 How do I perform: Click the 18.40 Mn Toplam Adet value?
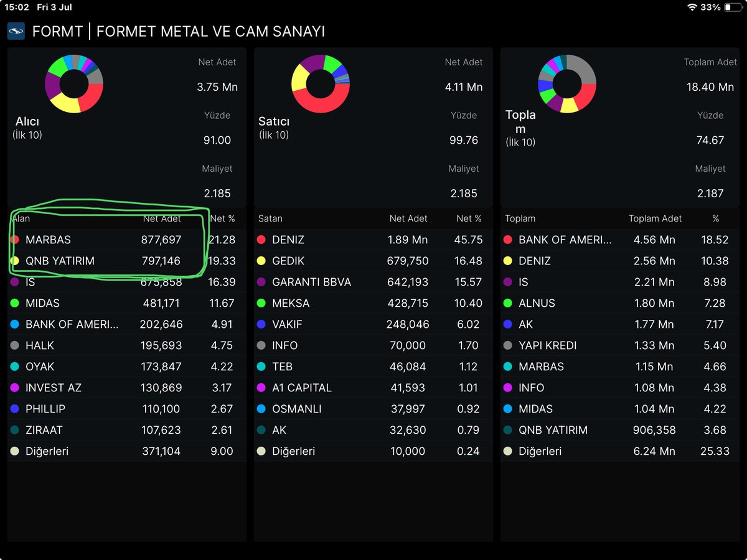click(710, 87)
